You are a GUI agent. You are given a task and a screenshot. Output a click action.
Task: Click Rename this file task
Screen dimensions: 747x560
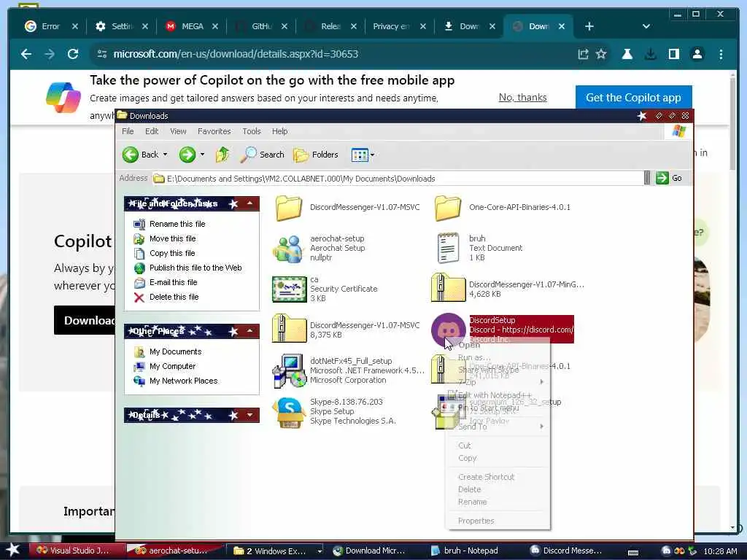tap(177, 224)
